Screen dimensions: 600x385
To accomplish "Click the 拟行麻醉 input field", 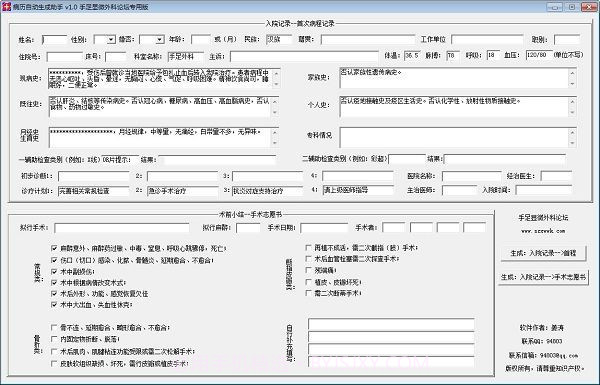I will pyautogui.click(x=248, y=228).
